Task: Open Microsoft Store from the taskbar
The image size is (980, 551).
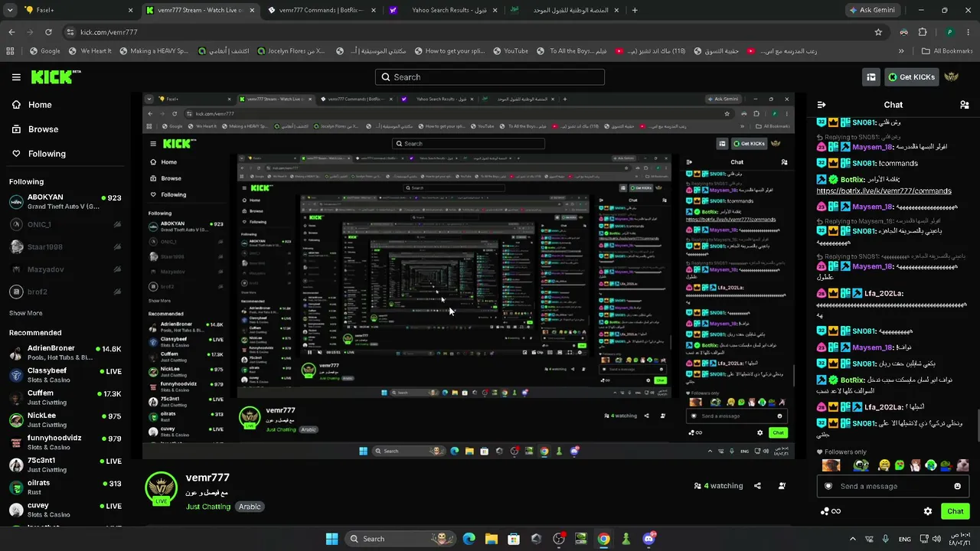Action: pyautogui.click(x=514, y=539)
